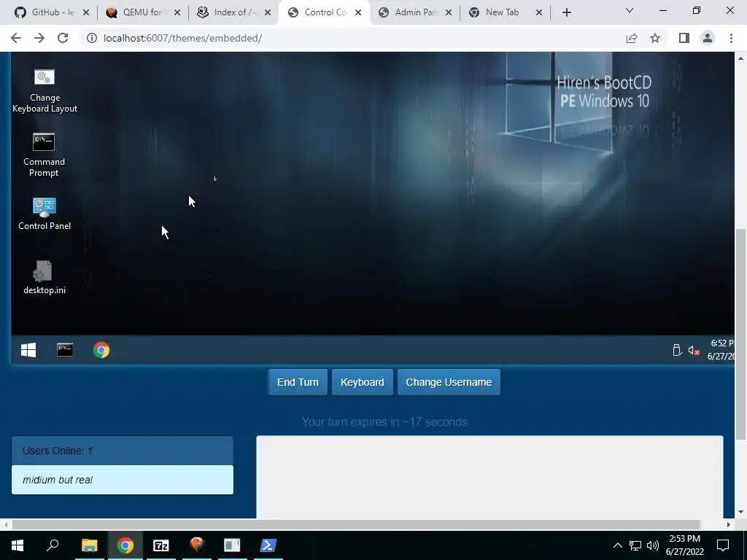The height and width of the screenshot is (560, 747).
Task: Open the Start menu inside the VM
Action: coord(28,351)
